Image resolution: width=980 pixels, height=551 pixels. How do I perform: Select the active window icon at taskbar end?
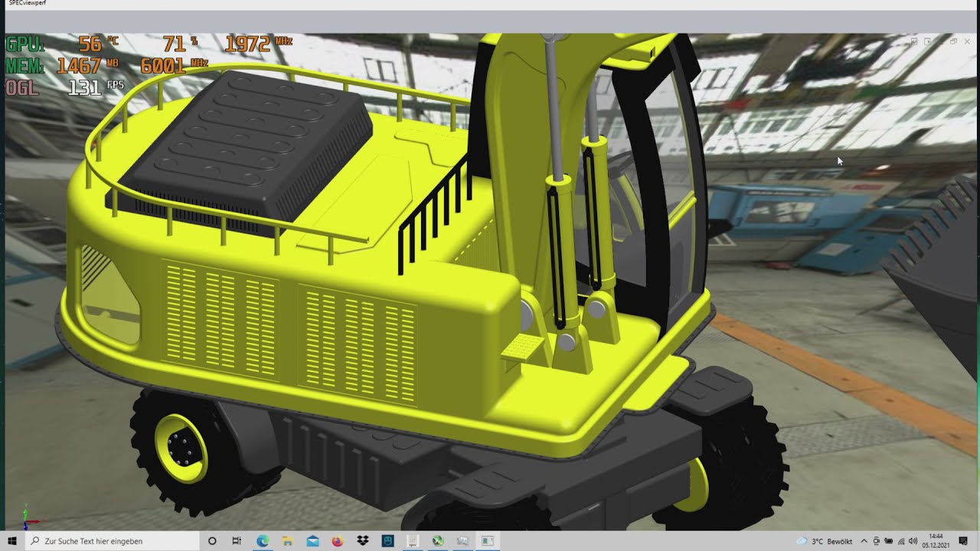point(487,541)
